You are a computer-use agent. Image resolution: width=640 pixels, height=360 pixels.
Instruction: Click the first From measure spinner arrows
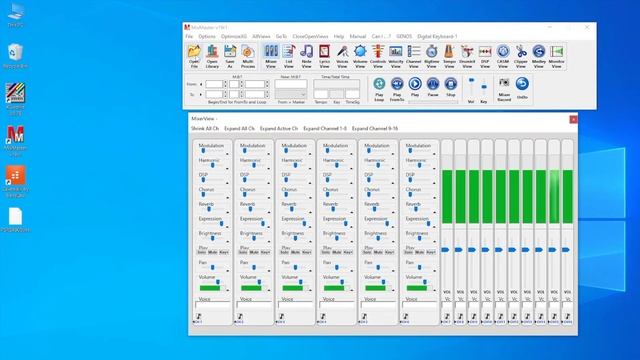coord(225,84)
